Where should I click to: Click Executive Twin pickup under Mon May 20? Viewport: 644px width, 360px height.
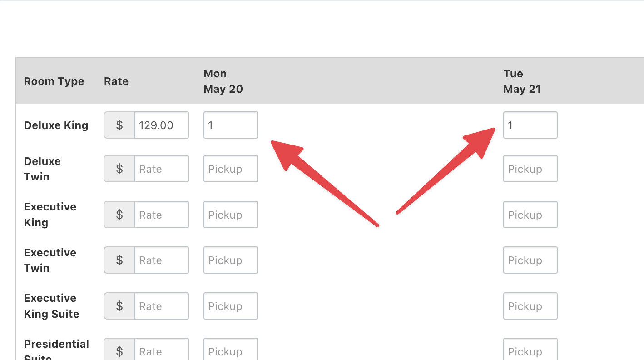click(x=230, y=260)
